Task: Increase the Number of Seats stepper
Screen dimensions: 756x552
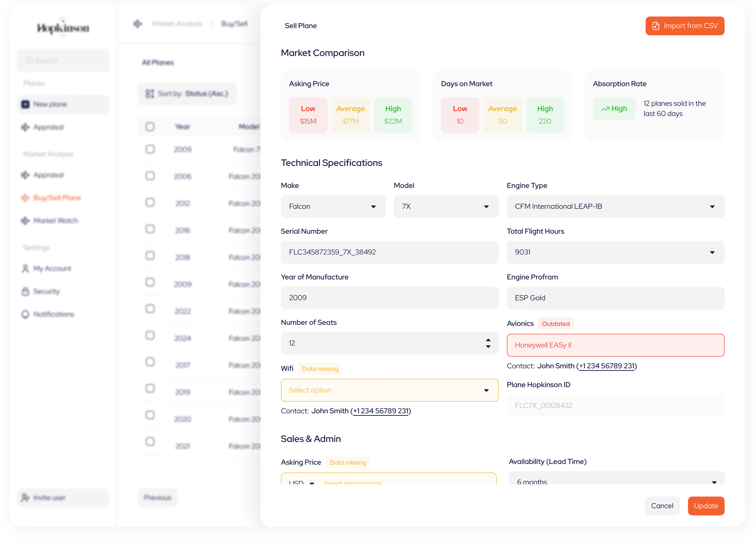Action: coord(488,340)
